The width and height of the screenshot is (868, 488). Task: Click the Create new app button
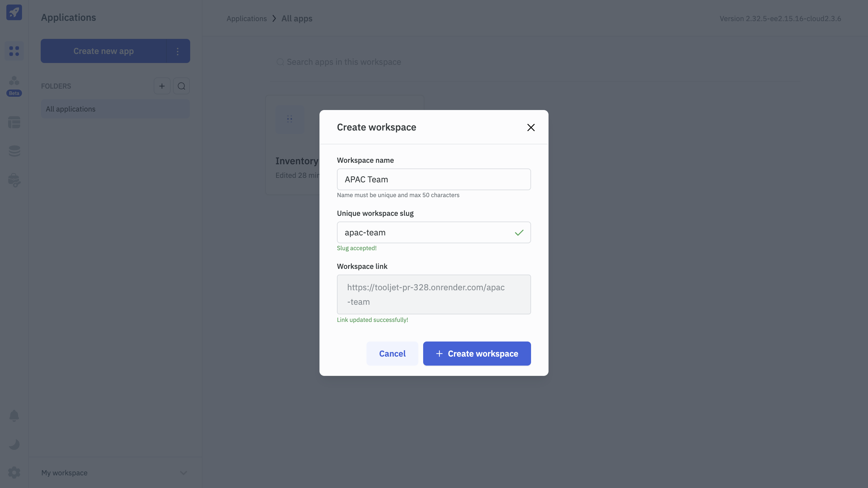pos(103,51)
